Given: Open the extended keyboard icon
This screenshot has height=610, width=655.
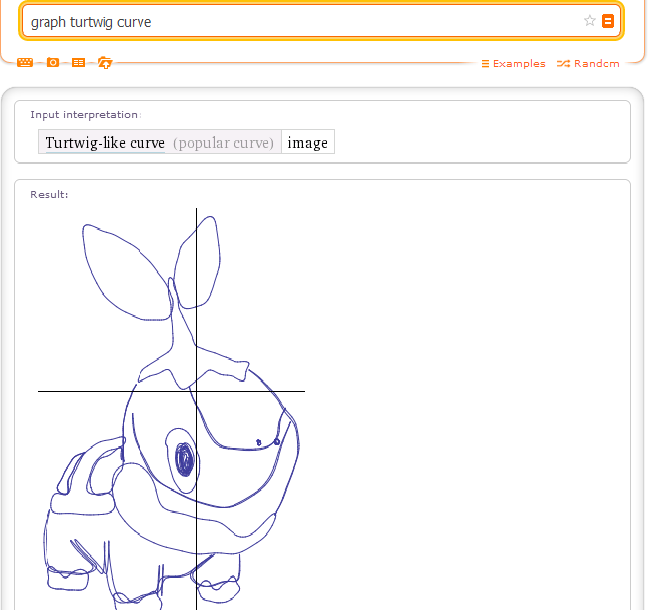Looking at the screenshot, I should click(x=25, y=63).
